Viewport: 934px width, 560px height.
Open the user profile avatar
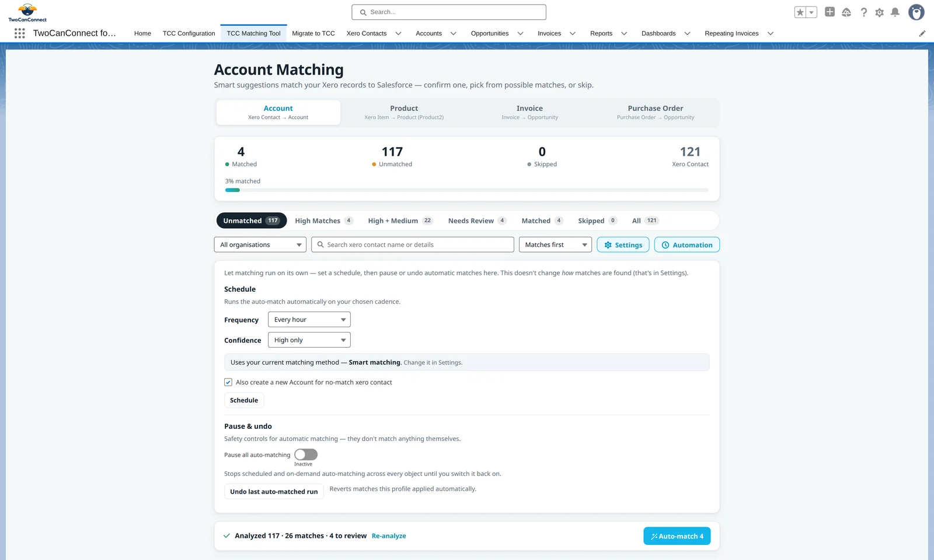pos(916,12)
